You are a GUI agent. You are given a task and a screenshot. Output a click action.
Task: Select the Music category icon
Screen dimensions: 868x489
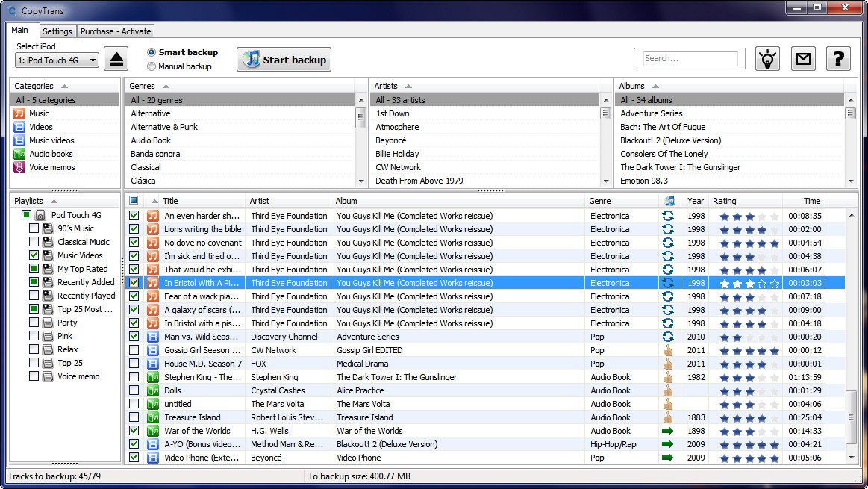click(x=19, y=113)
